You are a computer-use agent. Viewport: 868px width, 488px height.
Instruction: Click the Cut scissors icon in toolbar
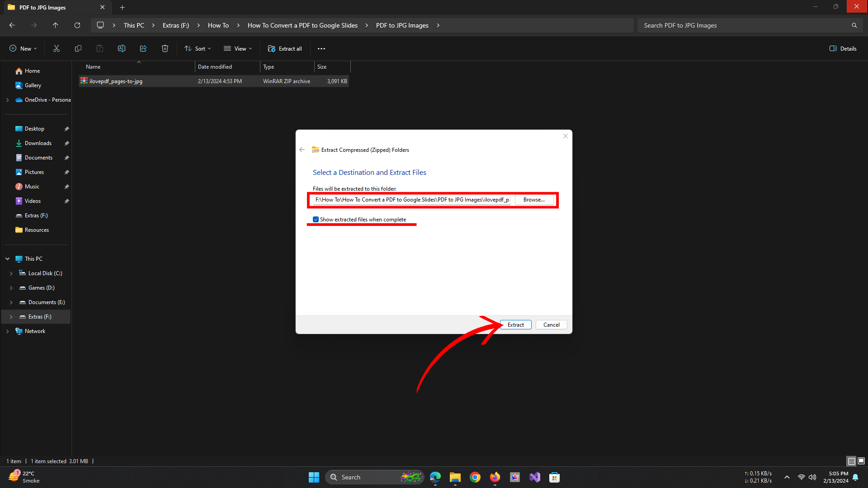tap(57, 49)
